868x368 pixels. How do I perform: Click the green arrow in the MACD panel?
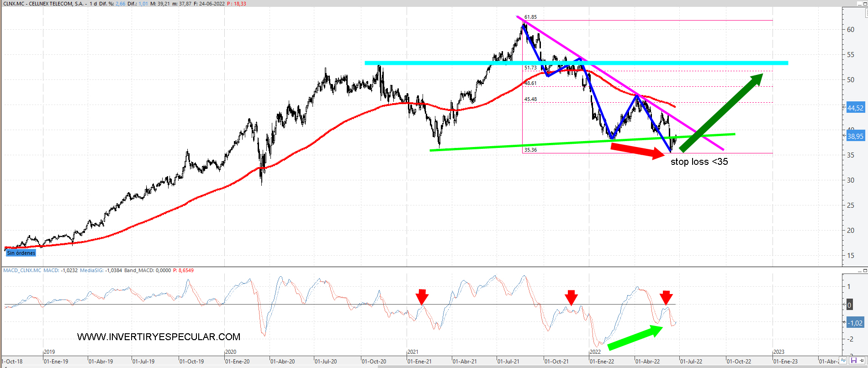635,338
